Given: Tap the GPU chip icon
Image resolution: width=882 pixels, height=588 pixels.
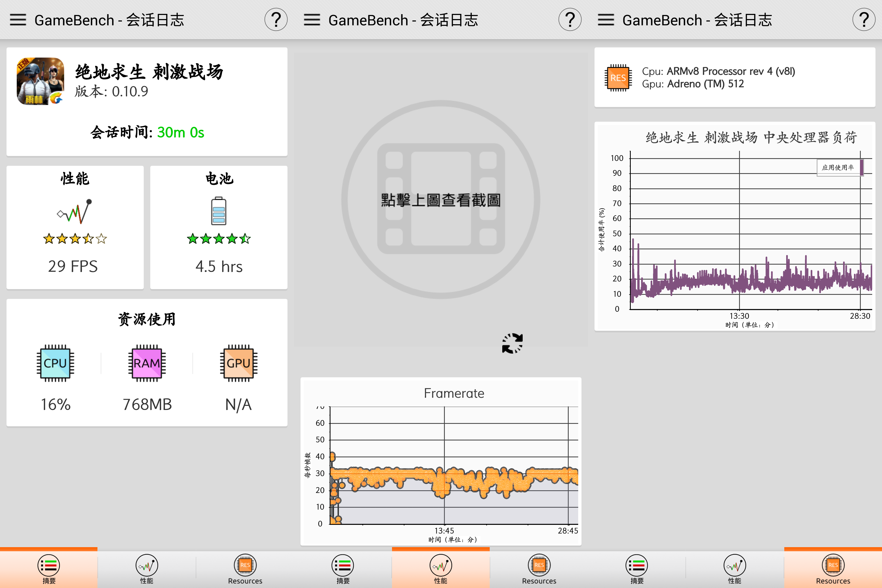Looking at the screenshot, I should (x=238, y=363).
